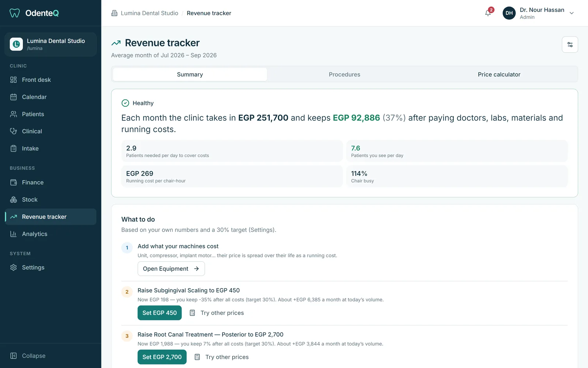Open the Analytics page
This screenshot has width=588, height=368.
coord(51,234)
